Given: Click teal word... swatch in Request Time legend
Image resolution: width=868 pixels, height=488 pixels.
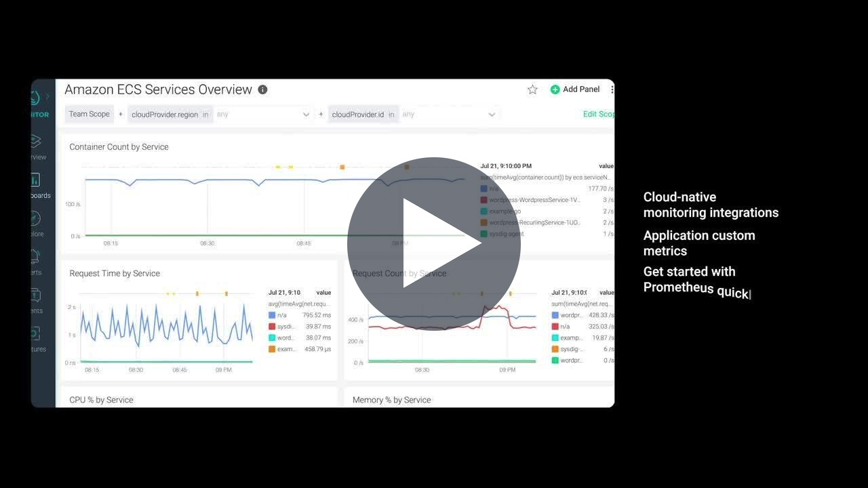Looking at the screenshot, I should [272, 338].
